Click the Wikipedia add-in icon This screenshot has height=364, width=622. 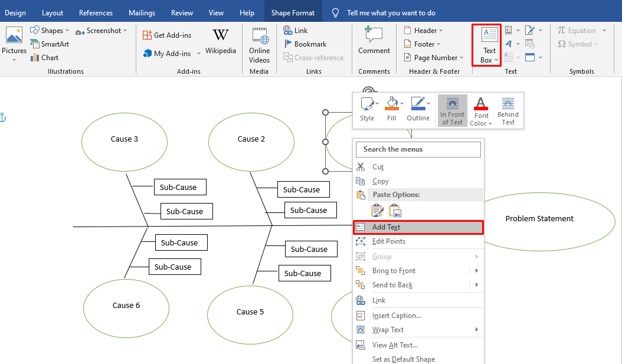coord(220,35)
